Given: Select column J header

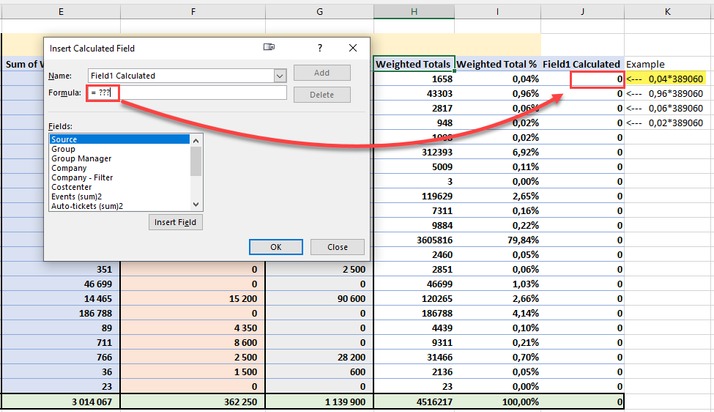Looking at the screenshot, I should pos(582,12).
